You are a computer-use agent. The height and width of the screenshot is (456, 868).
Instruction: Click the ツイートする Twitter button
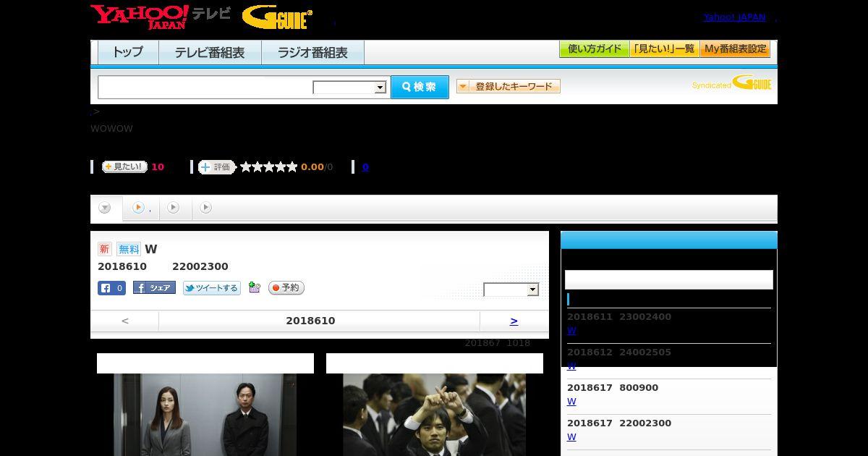tap(212, 288)
